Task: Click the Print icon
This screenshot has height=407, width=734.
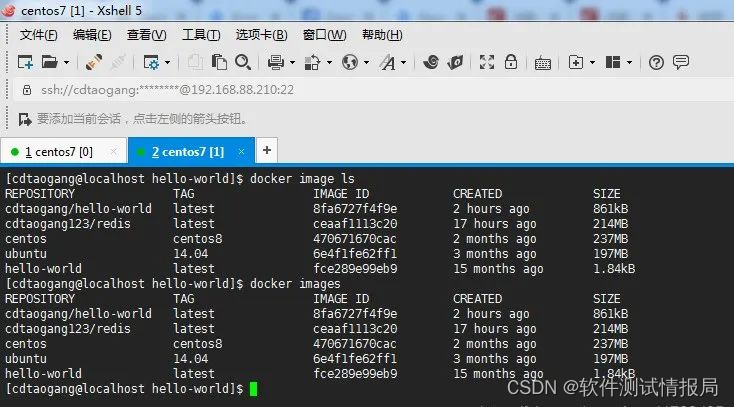Action: point(276,62)
